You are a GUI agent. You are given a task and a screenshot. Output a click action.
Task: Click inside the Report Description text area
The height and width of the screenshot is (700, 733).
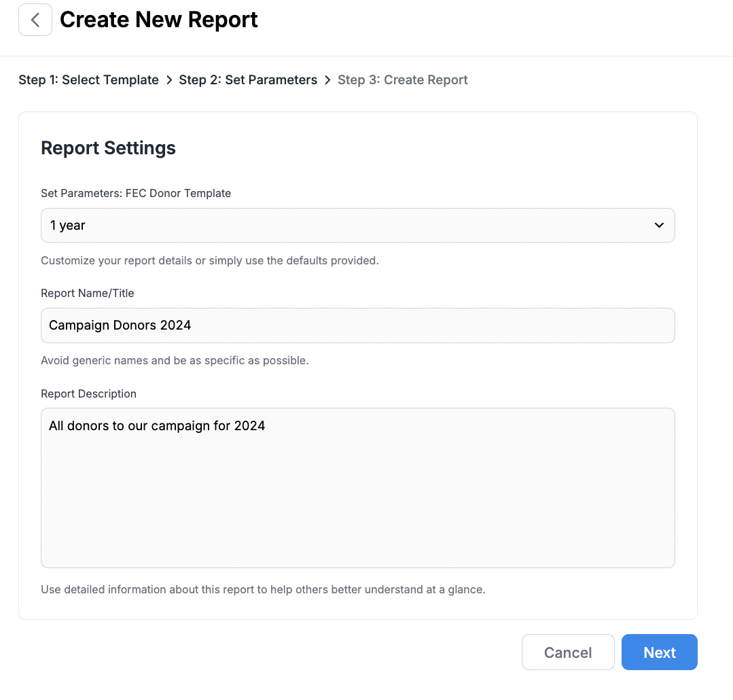point(357,488)
